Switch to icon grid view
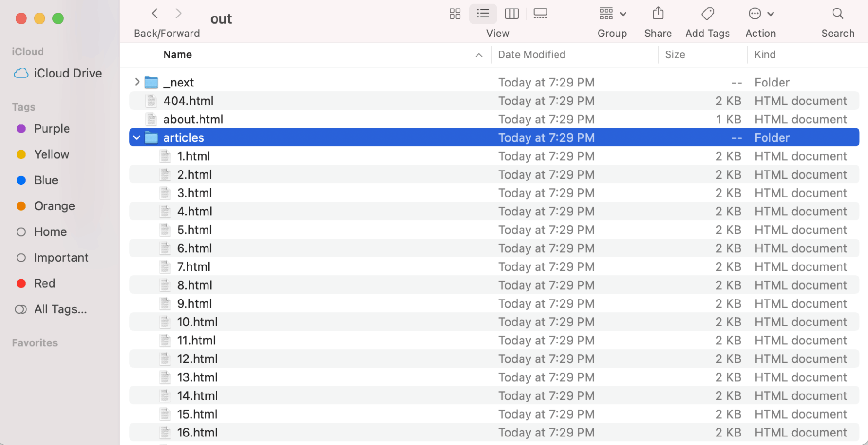 click(455, 14)
